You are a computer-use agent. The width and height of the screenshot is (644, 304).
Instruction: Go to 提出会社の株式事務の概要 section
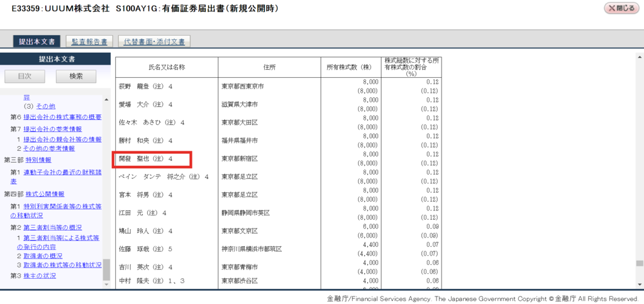pyautogui.click(x=62, y=117)
